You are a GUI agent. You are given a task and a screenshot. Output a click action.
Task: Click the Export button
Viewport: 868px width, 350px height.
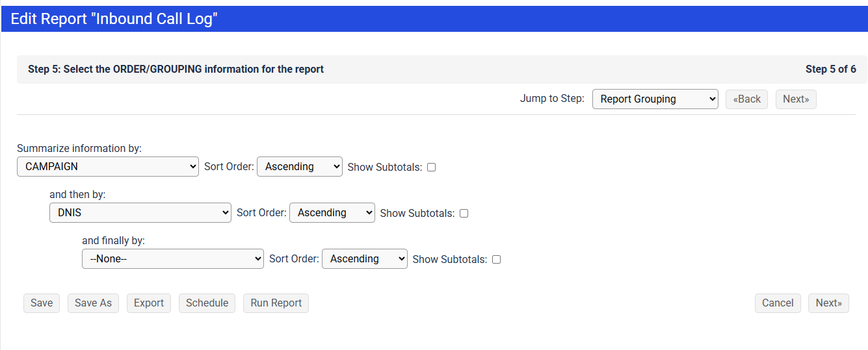149,303
